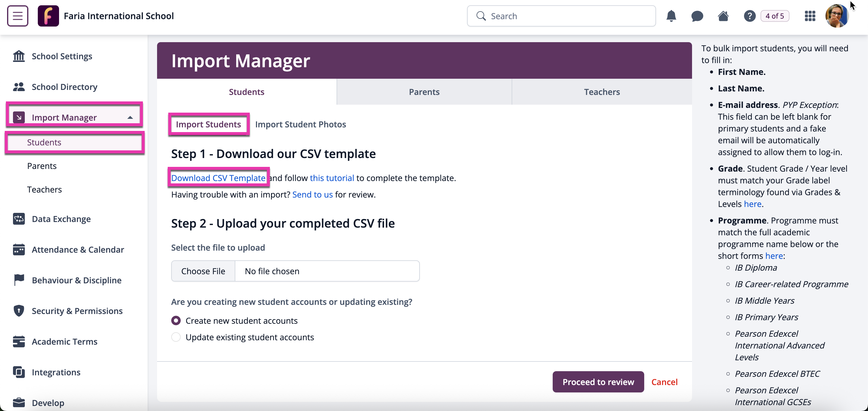Click the help question mark icon
Viewport: 868px width, 411px height.
749,16
